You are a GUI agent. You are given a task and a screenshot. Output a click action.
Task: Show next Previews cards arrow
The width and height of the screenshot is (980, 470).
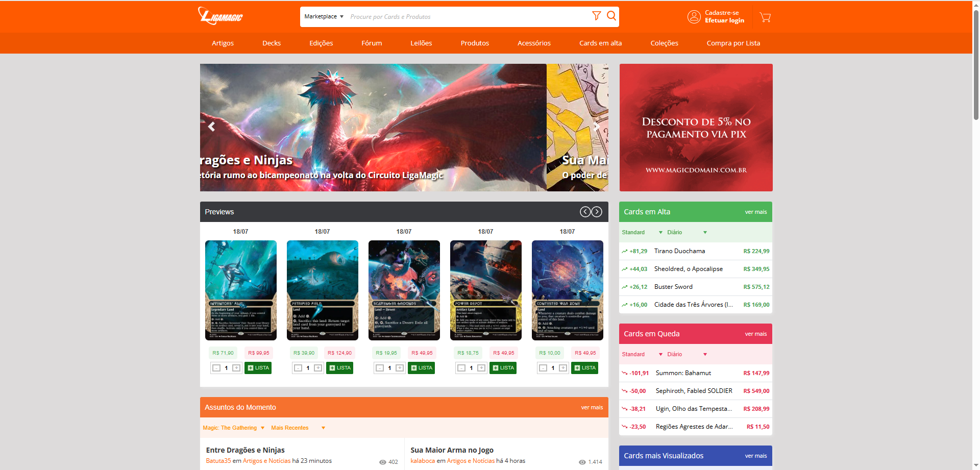(x=597, y=212)
